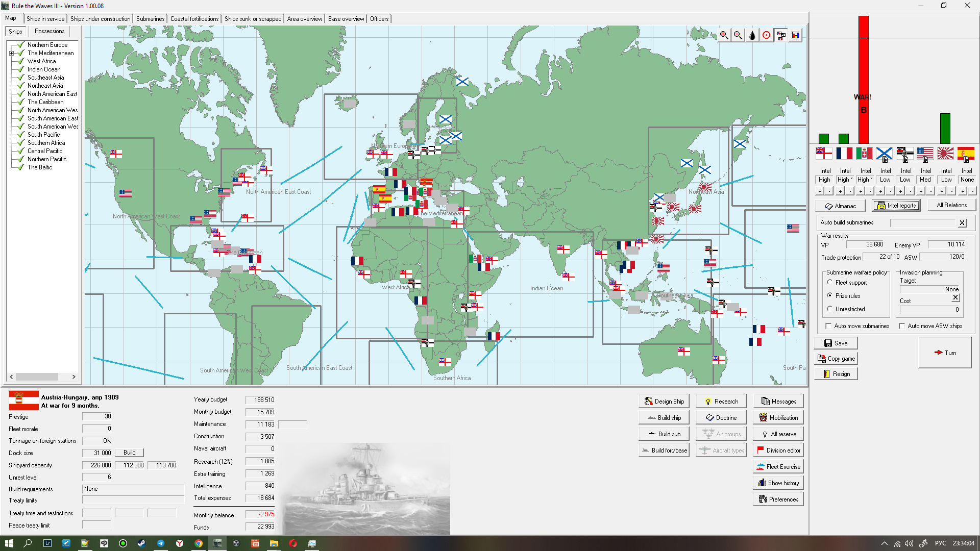Toggle the oil drop map overlay icon
Screen dimensions: 980x551
752,35
